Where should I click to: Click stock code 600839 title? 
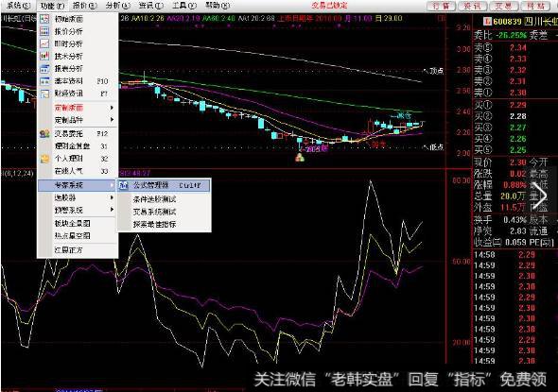click(508, 22)
